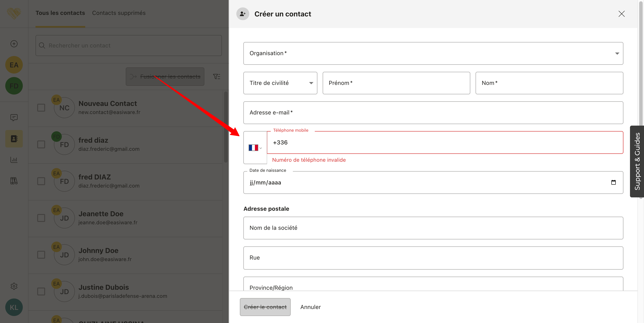Click the Justine Dubois contact name
644x323 pixels.
click(x=104, y=287)
